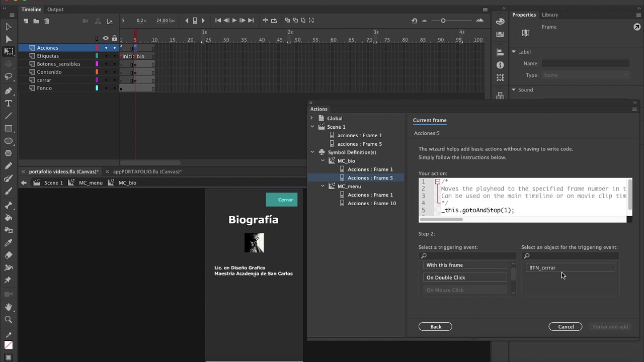Select the Line tool
Viewport: 644px width, 362px height.
tap(9, 116)
